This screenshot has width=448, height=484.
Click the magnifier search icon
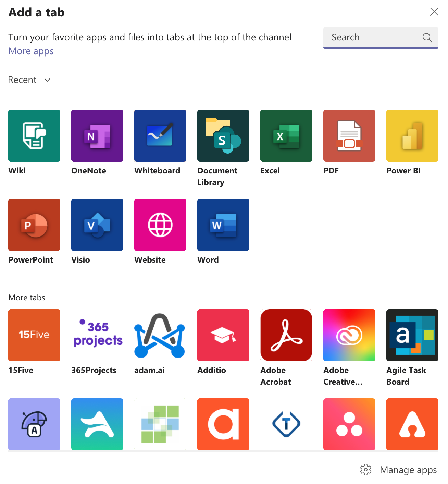[x=427, y=37]
